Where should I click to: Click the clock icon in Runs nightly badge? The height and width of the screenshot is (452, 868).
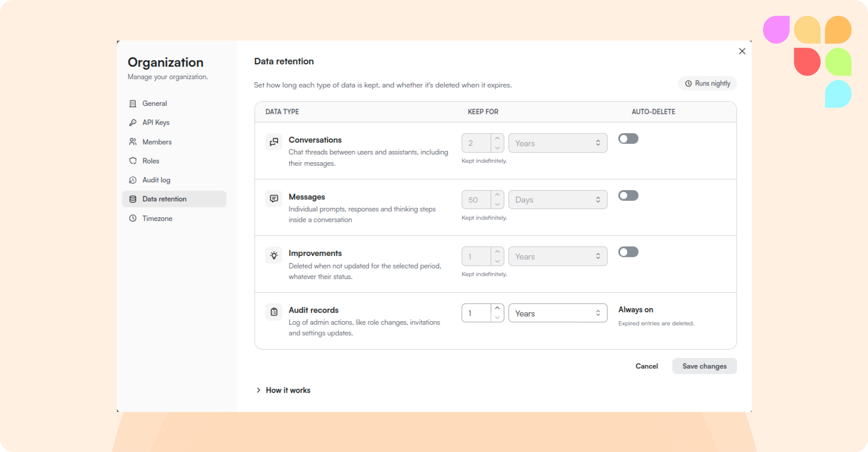pos(688,84)
